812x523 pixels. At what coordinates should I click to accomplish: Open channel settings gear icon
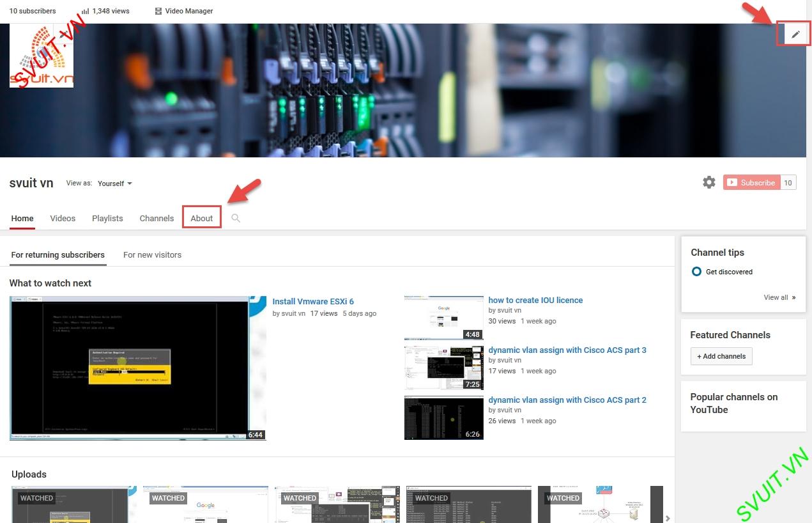[x=709, y=182]
